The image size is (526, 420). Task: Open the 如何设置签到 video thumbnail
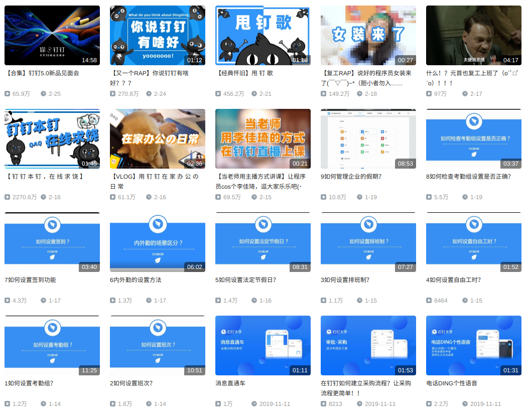(52, 242)
